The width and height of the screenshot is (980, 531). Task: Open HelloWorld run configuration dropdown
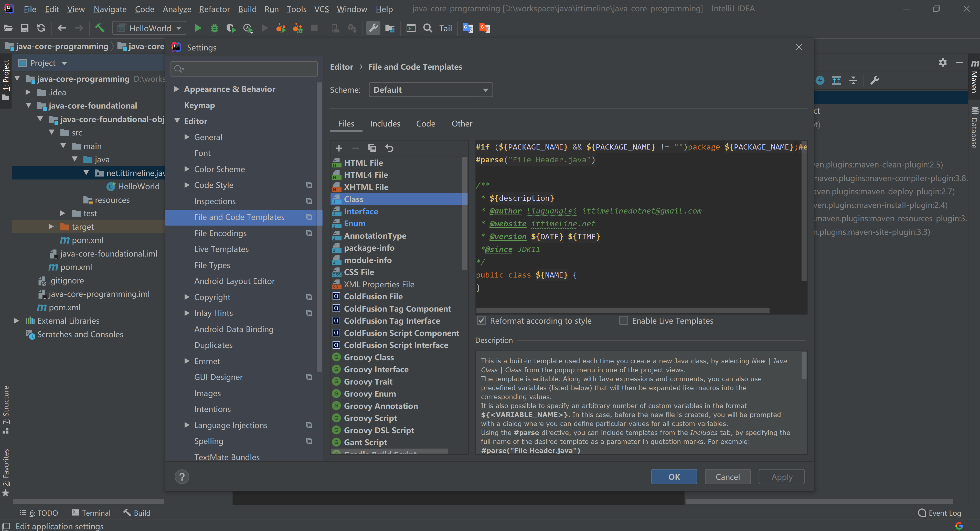[x=149, y=28]
